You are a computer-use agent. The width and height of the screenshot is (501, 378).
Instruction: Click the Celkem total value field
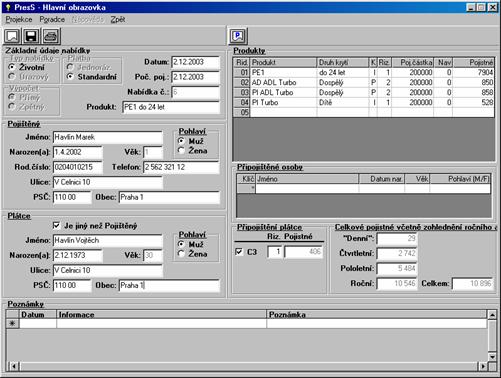(472, 283)
